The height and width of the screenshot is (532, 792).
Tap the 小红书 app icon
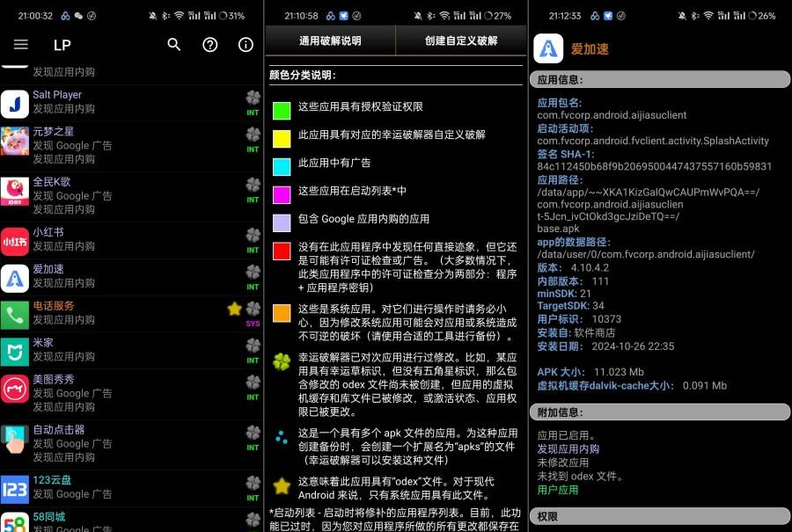coord(15,240)
